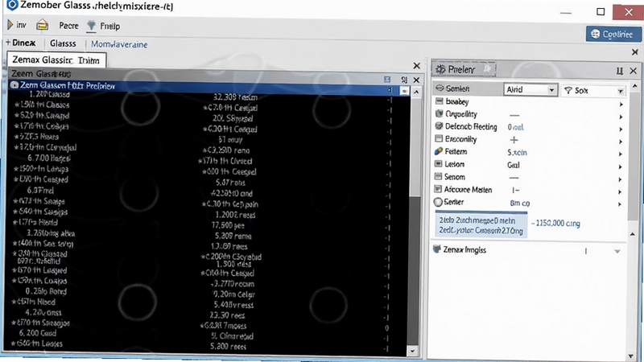Viewport: 644px width, 362px height.
Task: Click the gear icon on Prneler panel header
Action: (x=440, y=69)
